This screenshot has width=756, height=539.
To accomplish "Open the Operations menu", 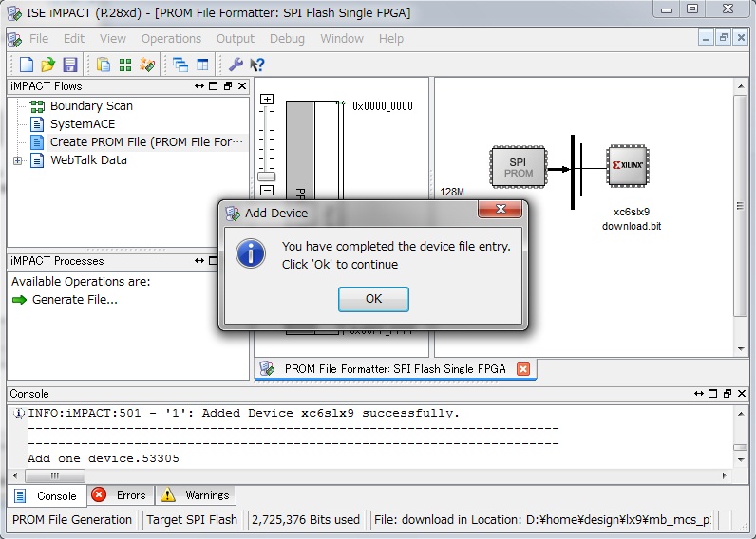I will click(x=171, y=39).
